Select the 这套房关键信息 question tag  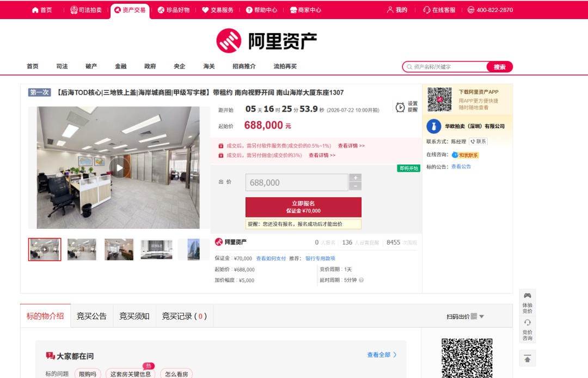coord(130,374)
